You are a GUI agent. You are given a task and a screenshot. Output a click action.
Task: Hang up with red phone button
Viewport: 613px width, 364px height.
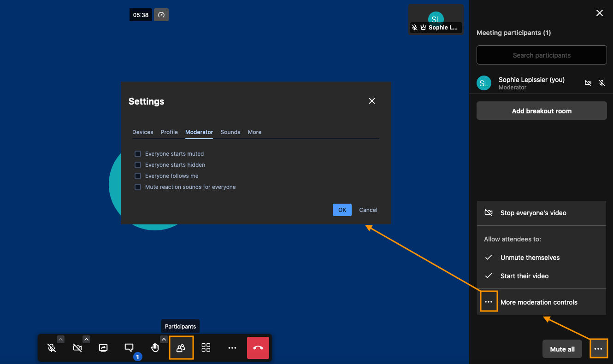(258, 348)
